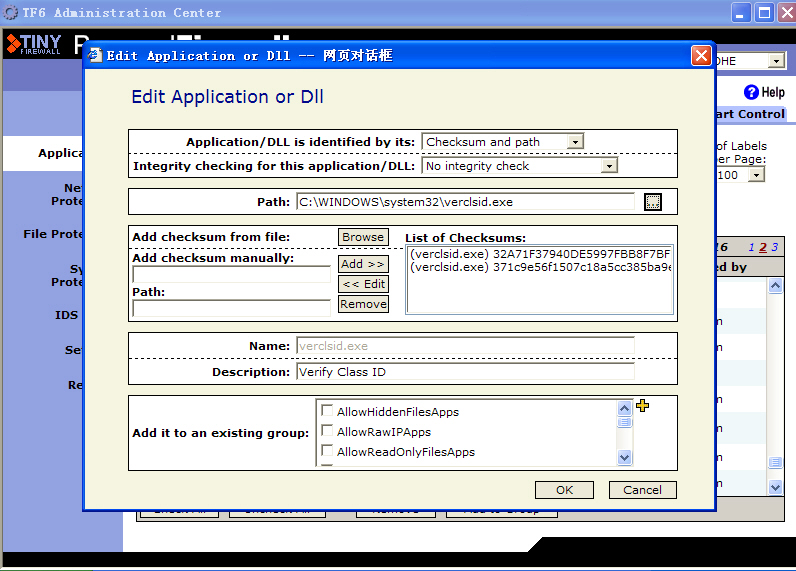Click the application Path input field
This screenshot has height=571, width=796.
(x=466, y=202)
